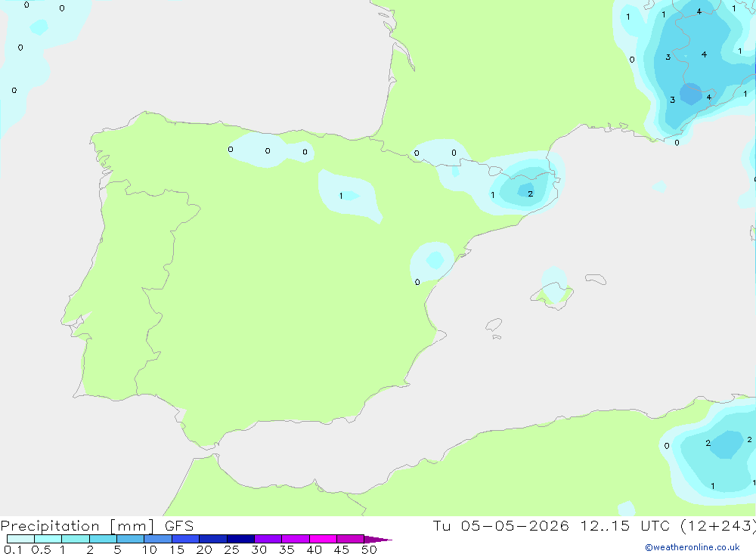
Task: Select the "12..15 UTC" time text
Action: 625,525
